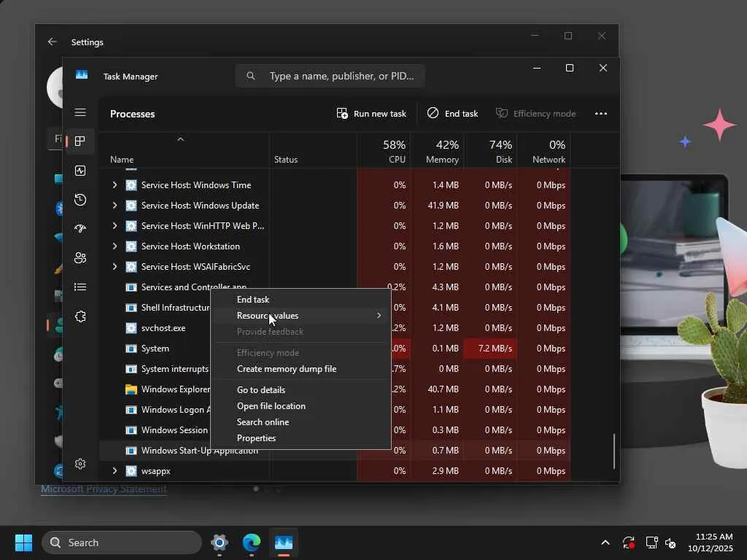Open Settings from the taskbar
This screenshot has width=747, height=560.
220,542
